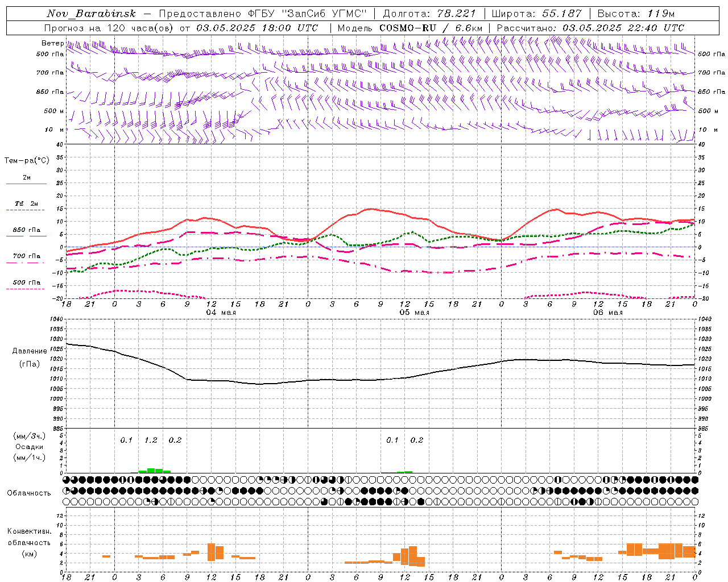Click the Nov_Barabinsk station title
The image size is (728, 582).
point(92,14)
